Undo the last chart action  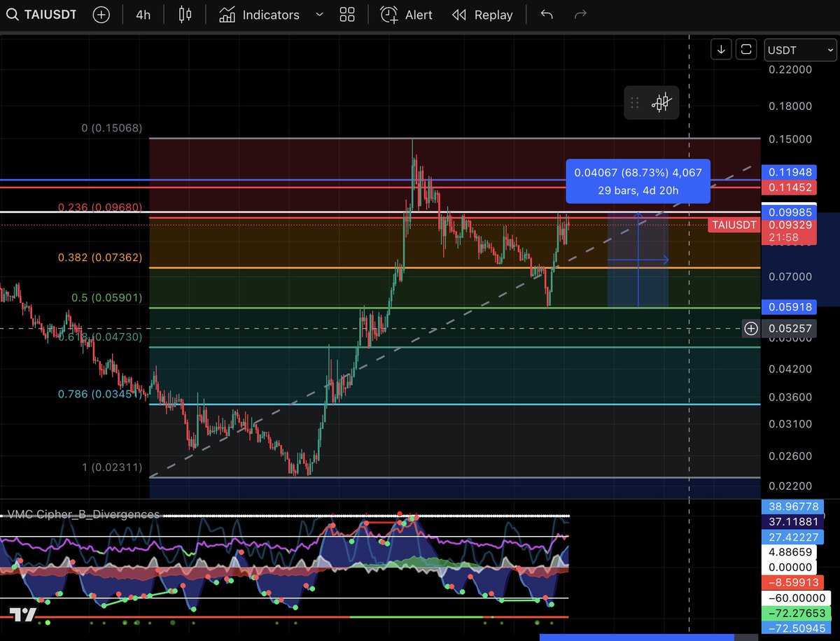(x=547, y=15)
